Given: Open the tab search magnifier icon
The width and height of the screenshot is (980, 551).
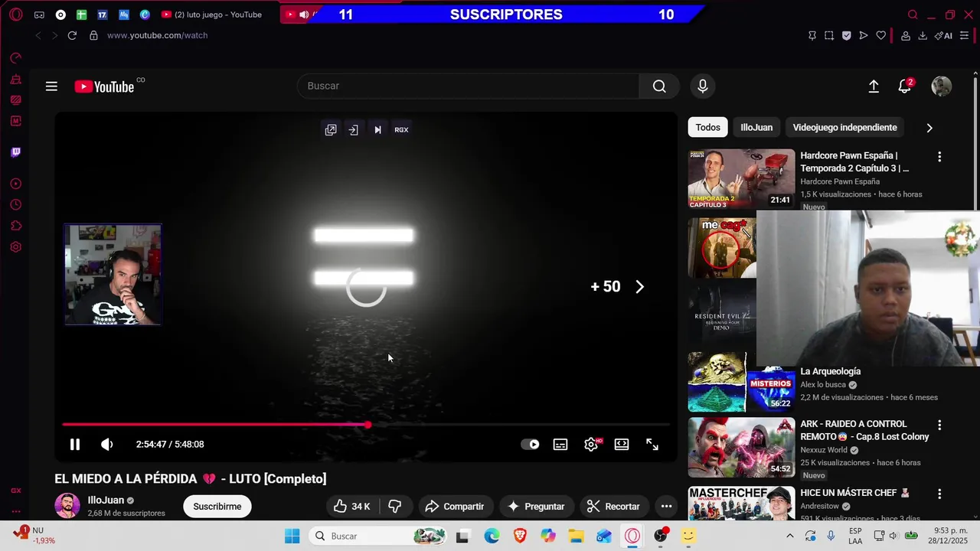Looking at the screenshot, I should click(913, 15).
